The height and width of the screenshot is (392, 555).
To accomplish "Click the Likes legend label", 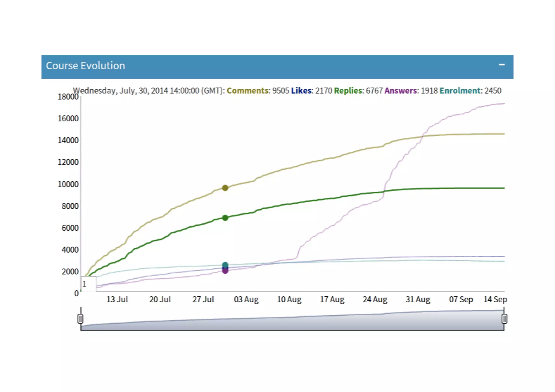I will [x=301, y=90].
